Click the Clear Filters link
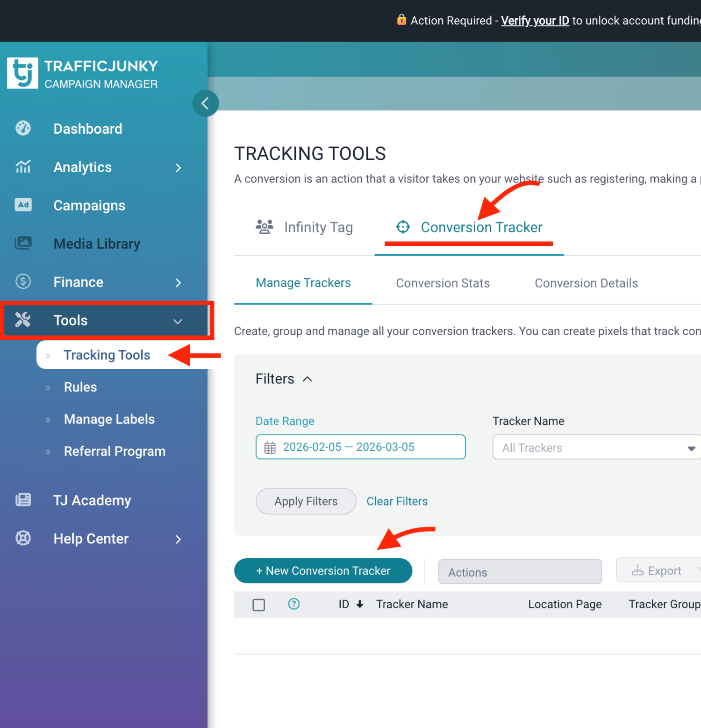Screen dimensions: 701x728 [x=397, y=501]
